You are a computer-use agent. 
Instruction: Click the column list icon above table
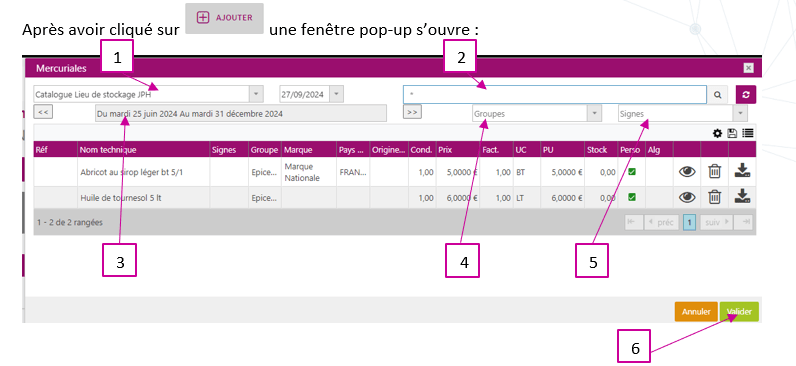(747, 134)
